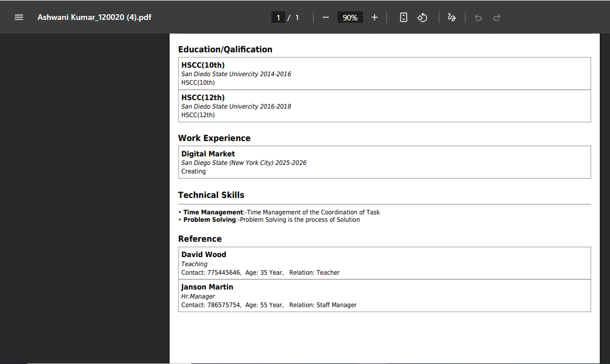Click the zoom out minus button

click(325, 17)
